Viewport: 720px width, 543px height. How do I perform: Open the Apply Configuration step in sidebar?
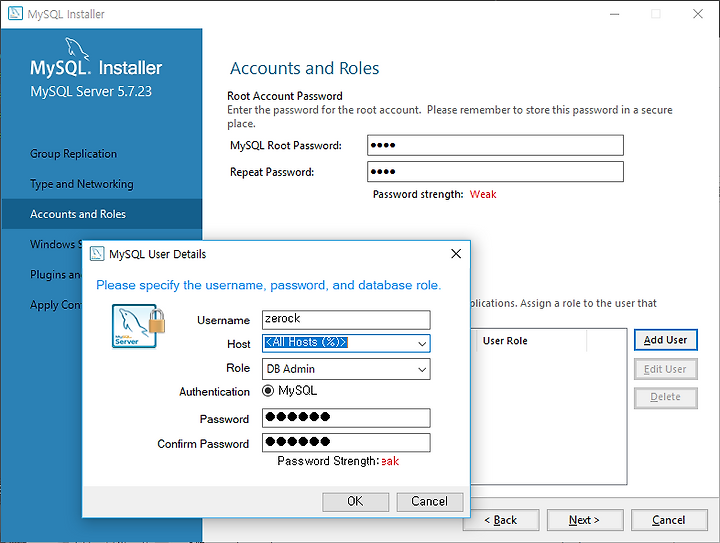coord(56,305)
